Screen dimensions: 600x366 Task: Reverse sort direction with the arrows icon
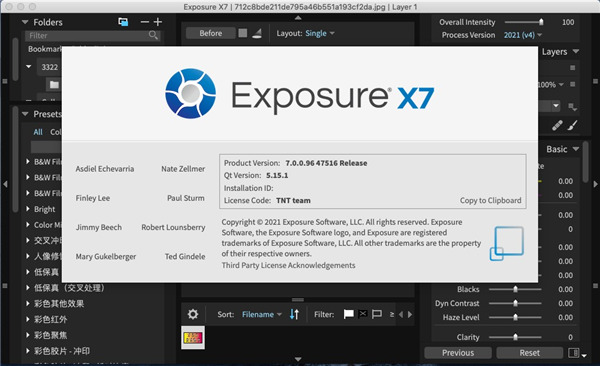click(294, 314)
